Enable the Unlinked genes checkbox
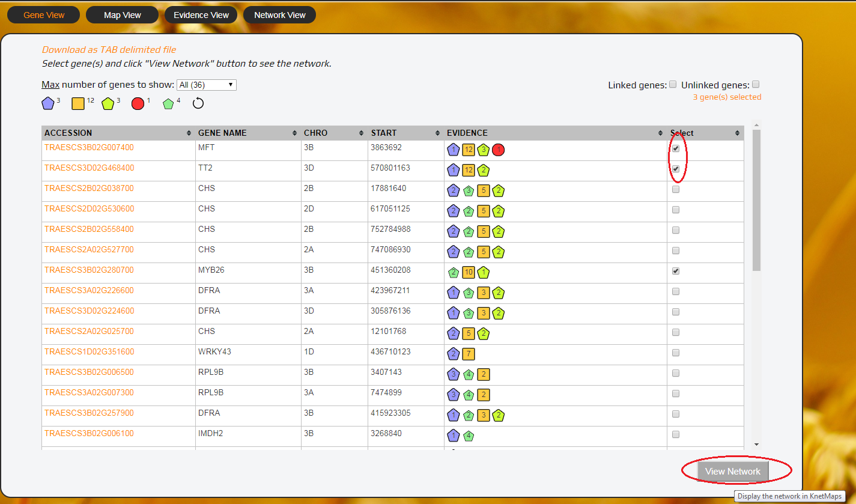The width and height of the screenshot is (856, 504). (x=756, y=84)
